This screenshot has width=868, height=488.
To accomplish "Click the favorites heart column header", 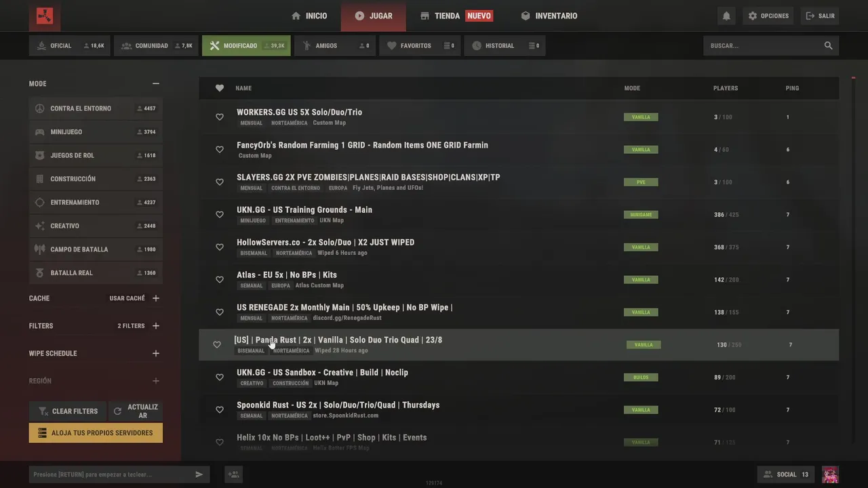I will [x=220, y=88].
